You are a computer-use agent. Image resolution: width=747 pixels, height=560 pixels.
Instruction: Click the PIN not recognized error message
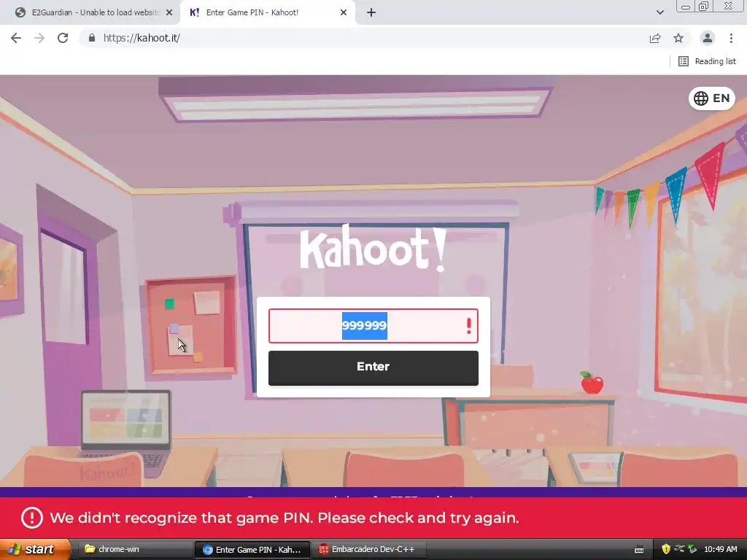285,518
